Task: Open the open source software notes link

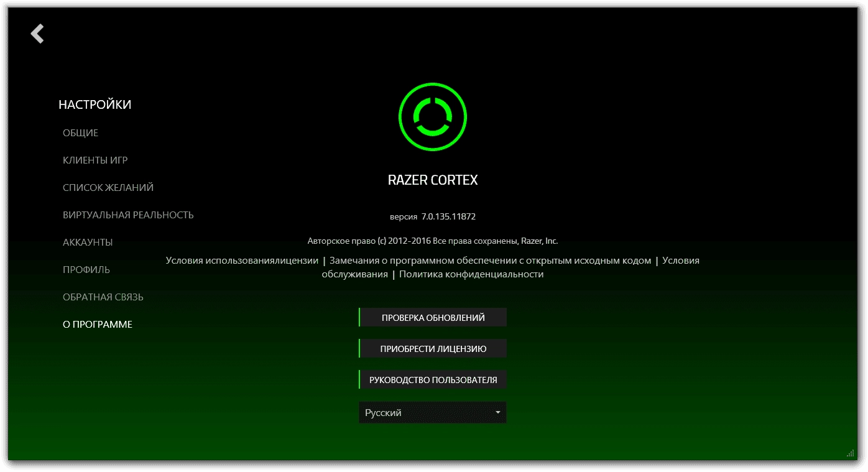Action: [491, 261]
